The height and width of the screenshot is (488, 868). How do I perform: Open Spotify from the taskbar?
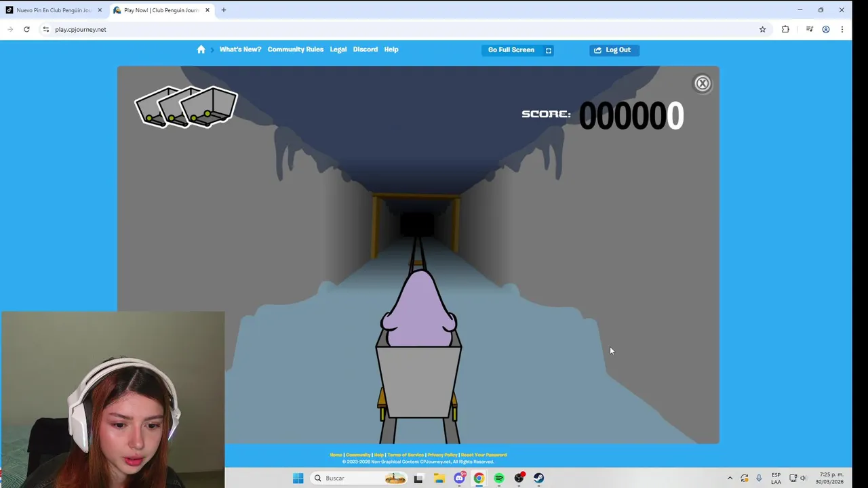point(499,478)
